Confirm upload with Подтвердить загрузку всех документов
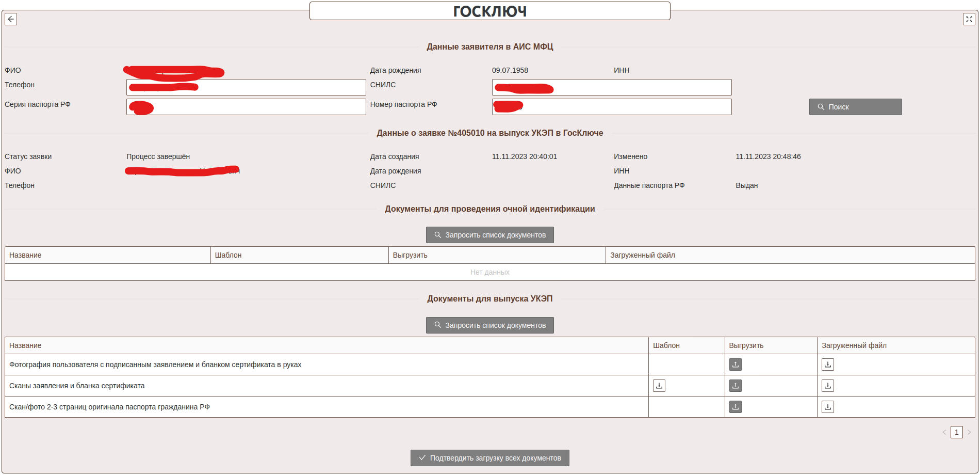 489,458
